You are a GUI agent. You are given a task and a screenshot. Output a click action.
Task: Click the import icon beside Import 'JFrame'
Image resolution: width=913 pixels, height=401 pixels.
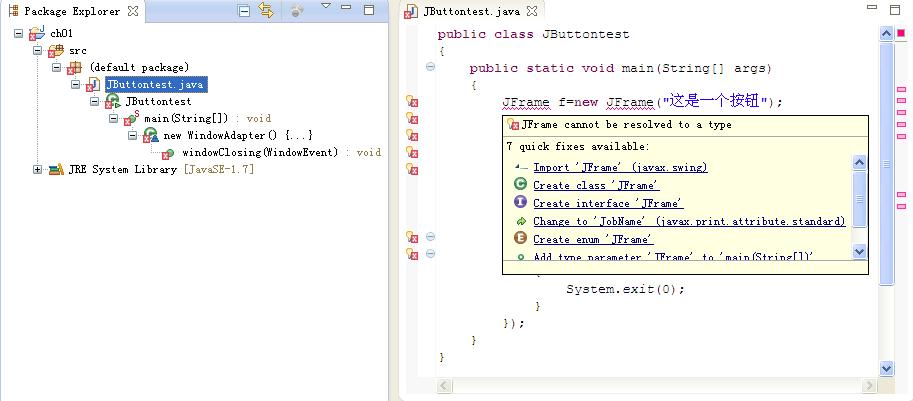click(521, 167)
